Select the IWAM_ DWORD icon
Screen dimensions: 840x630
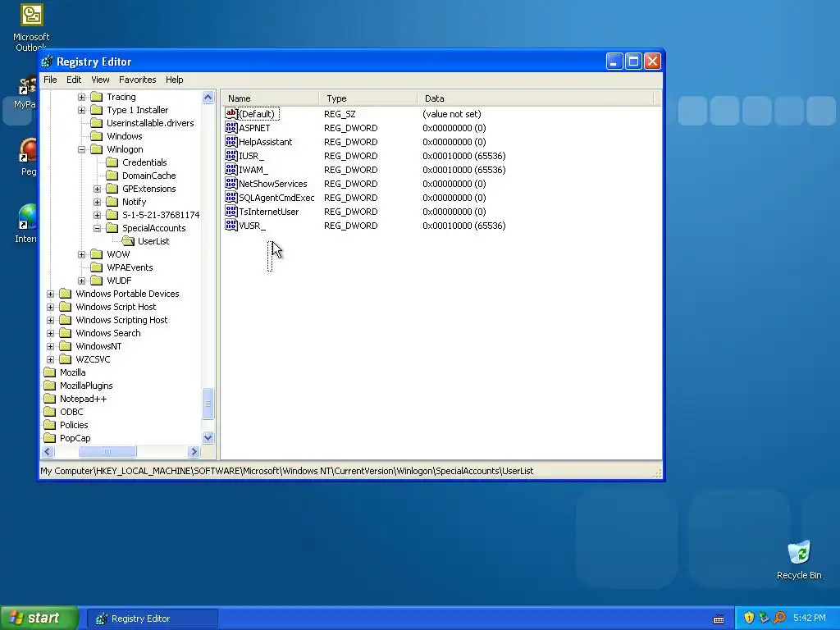coord(231,169)
